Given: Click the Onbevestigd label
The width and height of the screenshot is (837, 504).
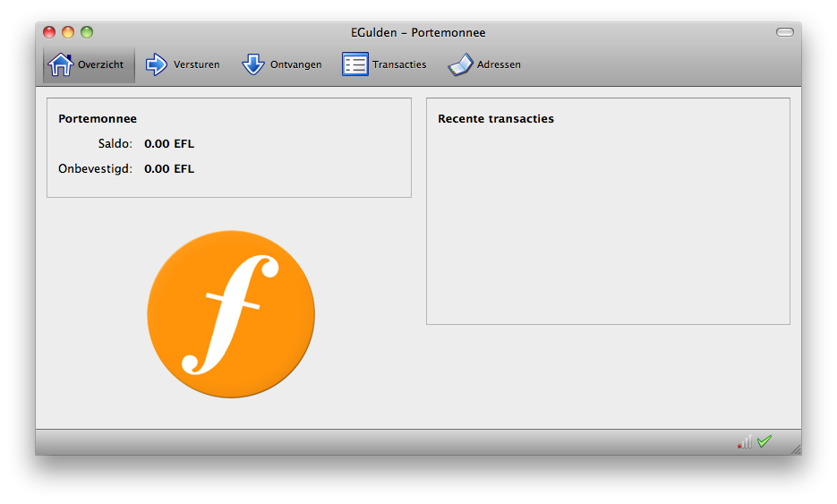Looking at the screenshot, I should (95, 168).
